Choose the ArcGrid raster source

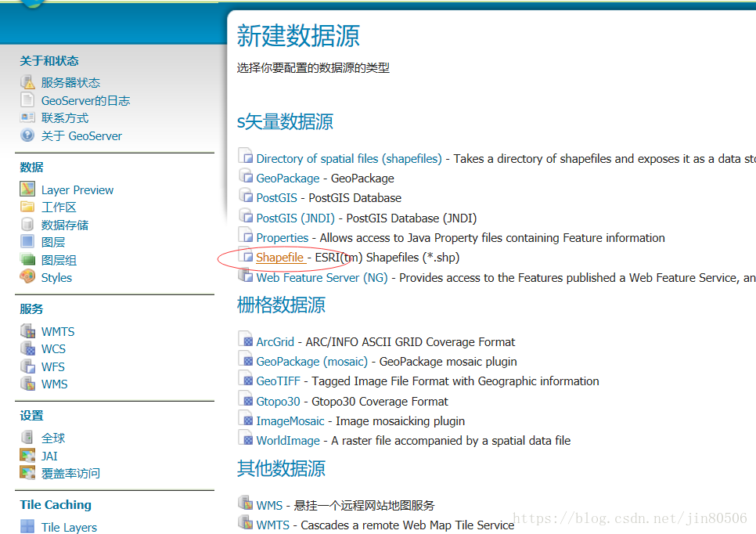click(275, 342)
